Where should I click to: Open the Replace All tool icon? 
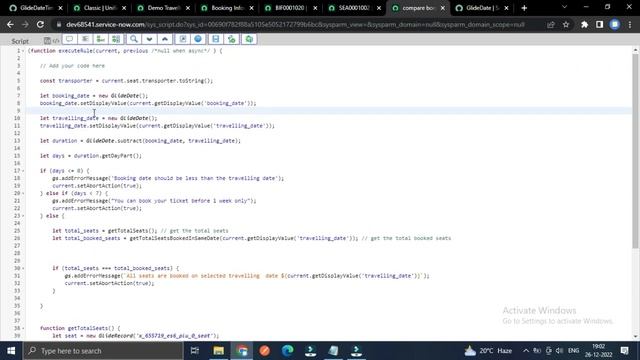(116, 39)
